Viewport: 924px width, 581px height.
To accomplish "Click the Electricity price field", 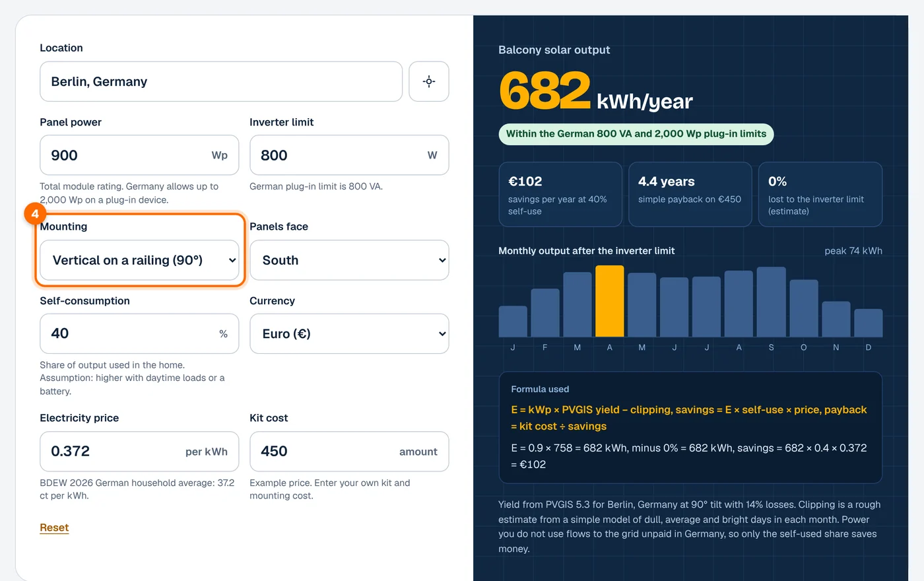I will click(139, 452).
